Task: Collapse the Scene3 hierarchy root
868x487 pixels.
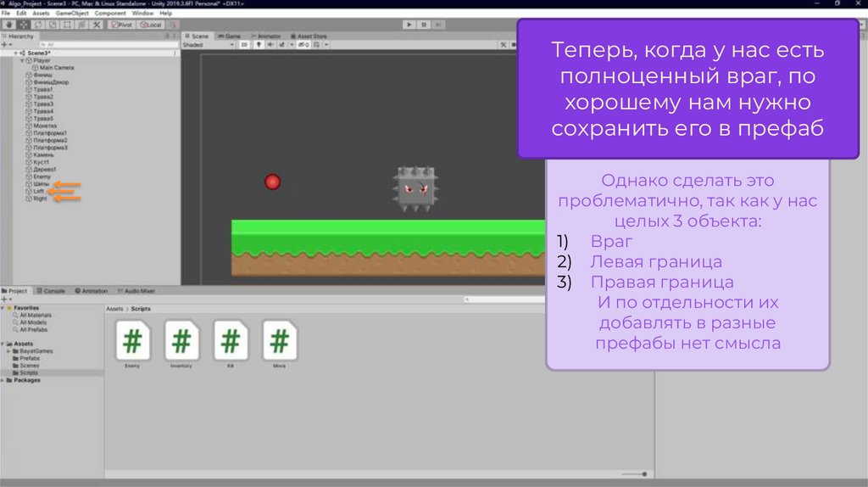Action: pyautogui.click(x=15, y=53)
